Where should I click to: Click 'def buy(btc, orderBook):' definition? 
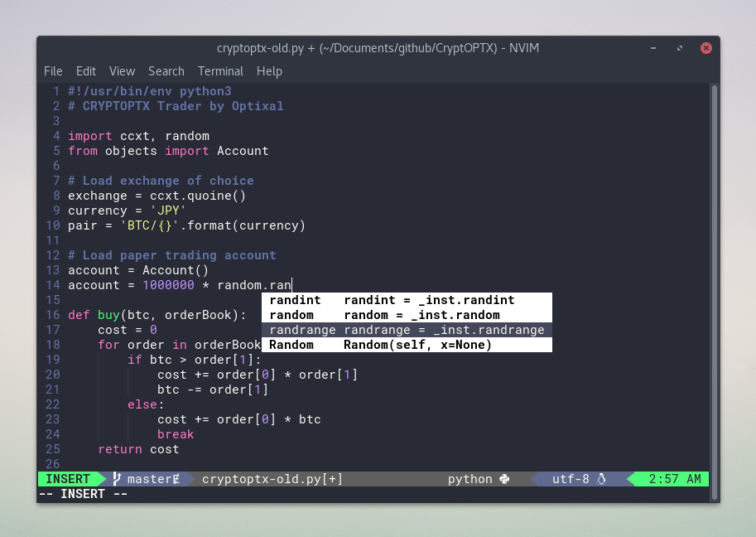tap(157, 315)
